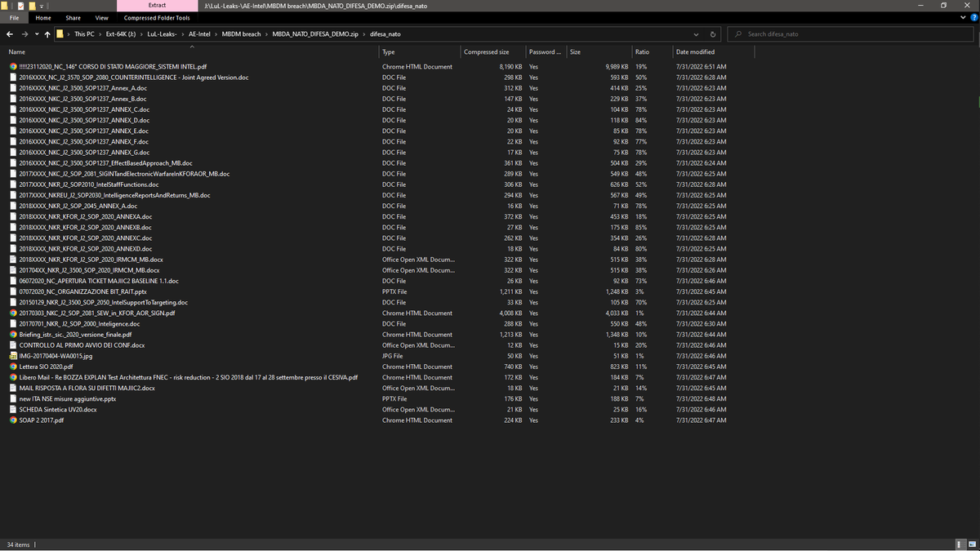Click Ext-64K (J:) breadcrumb segment
The width and height of the screenshot is (980, 551).
pos(121,34)
